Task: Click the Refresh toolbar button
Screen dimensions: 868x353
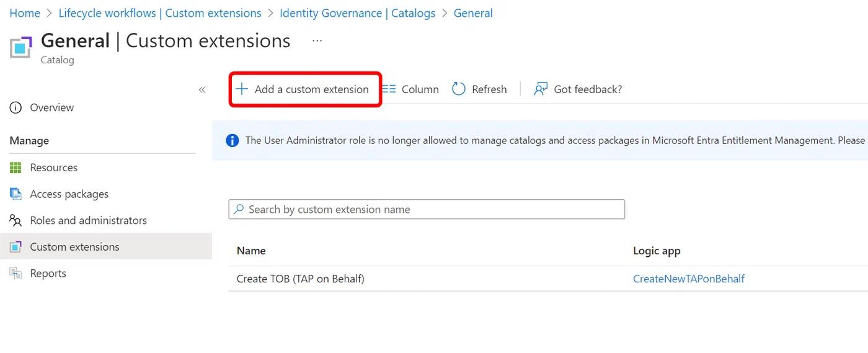Action: (x=479, y=89)
